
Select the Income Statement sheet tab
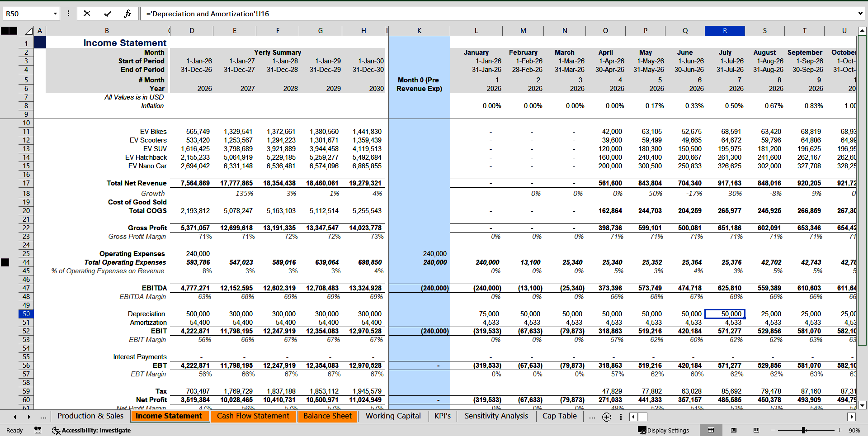click(169, 416)
